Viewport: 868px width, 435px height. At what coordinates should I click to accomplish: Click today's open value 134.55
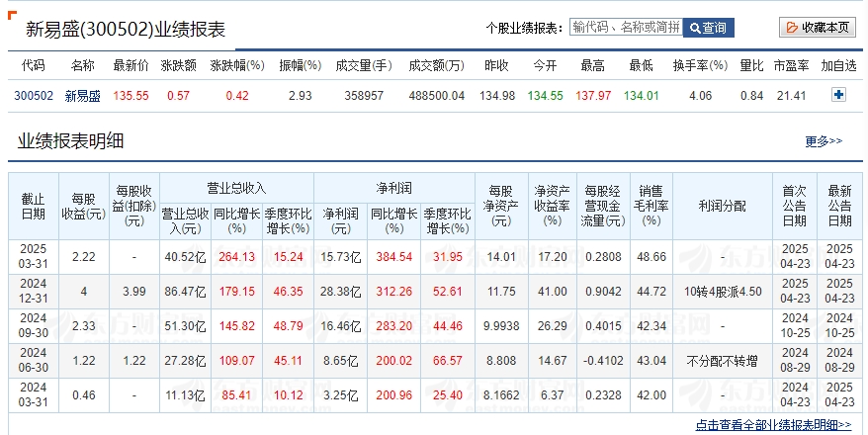click(546, 96)
